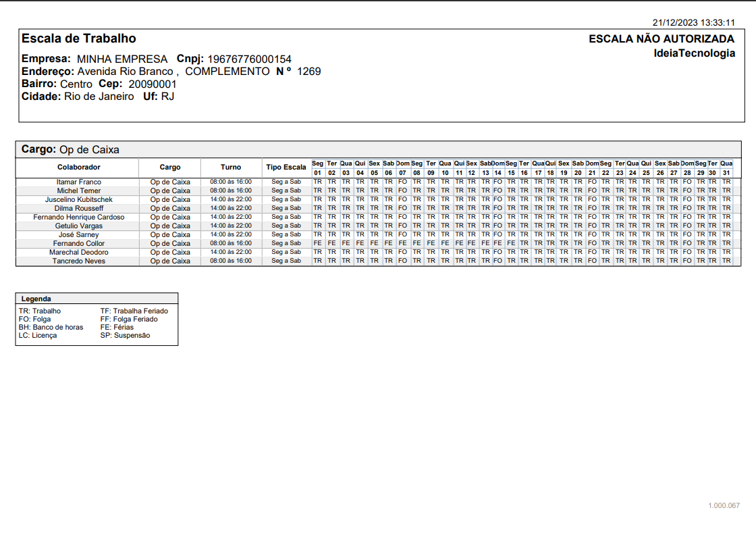Select the Itamar Franco employee name
756x537 pixels.
(78, 182)
